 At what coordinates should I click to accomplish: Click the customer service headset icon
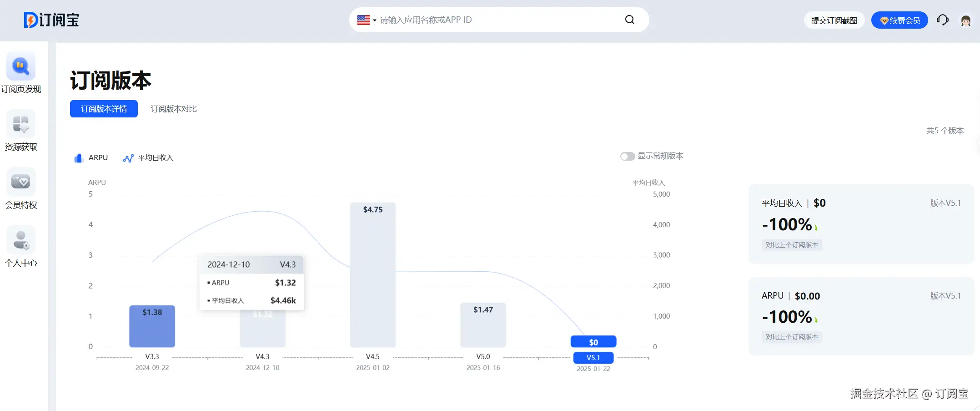point(942,20)
